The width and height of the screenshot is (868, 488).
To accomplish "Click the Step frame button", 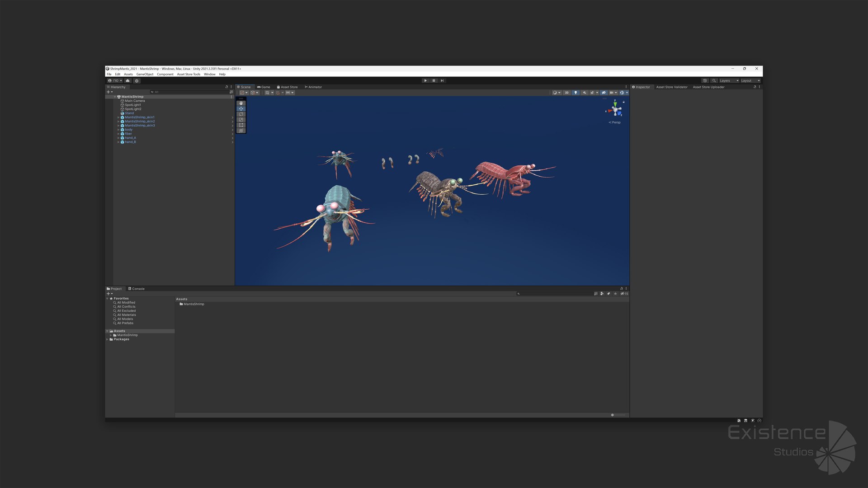I will (442, 80).
